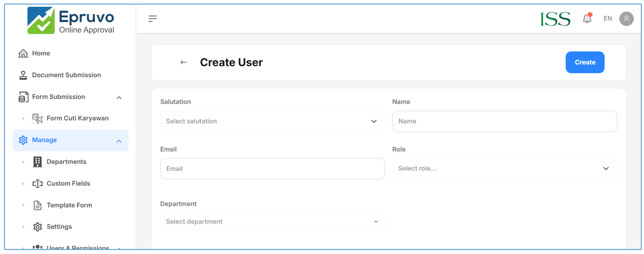Viewport: 644px width, 254px height.
Task: Click the user avatar icon
Action: pos(626,19)
